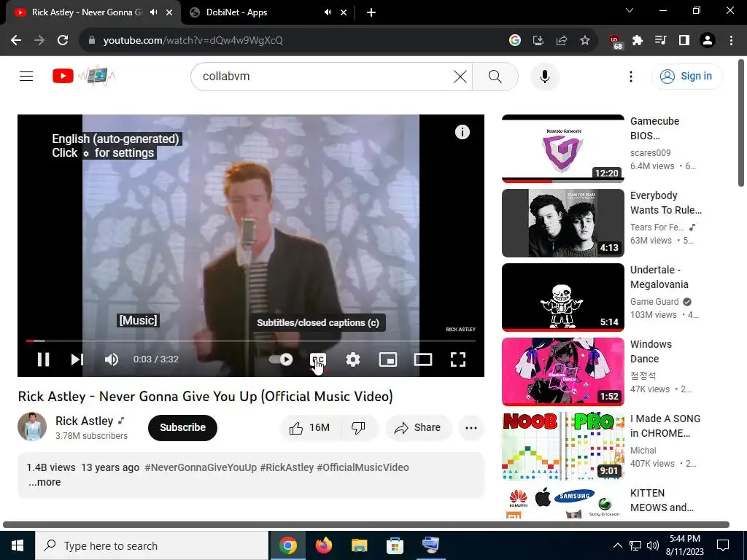Mute the Rick Astley tab audio icon
This screenshot has width=747, height=560.
pos(153,12)
